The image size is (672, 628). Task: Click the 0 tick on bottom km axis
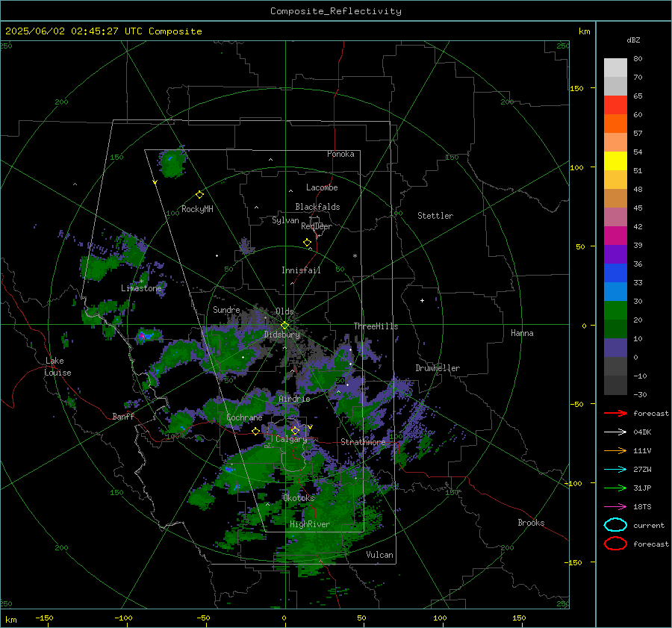pyautogui.click(x=284, y=618)
